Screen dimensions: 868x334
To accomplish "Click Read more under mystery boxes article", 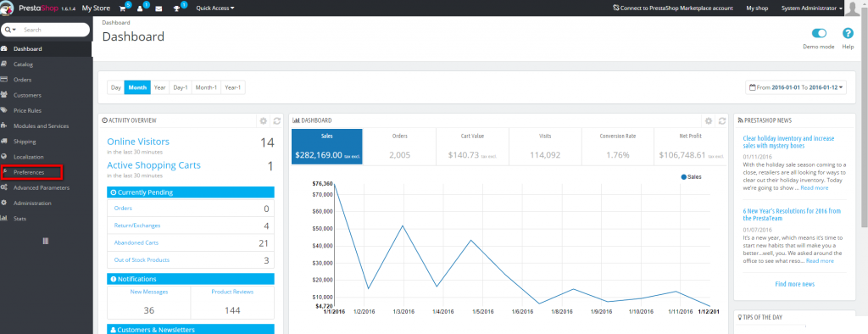I will point(815,188).
